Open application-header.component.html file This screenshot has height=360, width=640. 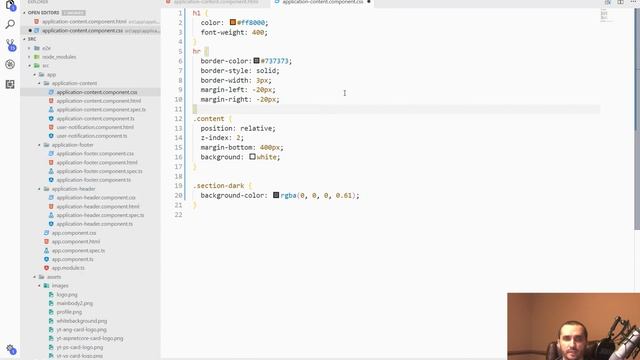point(98,207)
